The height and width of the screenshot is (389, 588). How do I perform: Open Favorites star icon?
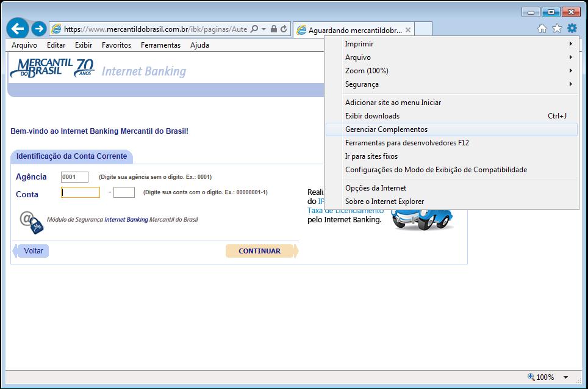point(558,29)
